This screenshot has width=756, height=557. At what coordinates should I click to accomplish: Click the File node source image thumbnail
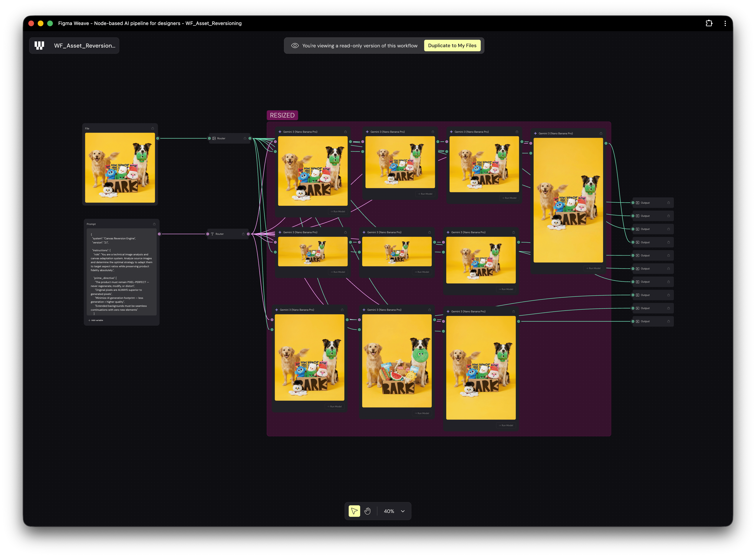point(120,168)
